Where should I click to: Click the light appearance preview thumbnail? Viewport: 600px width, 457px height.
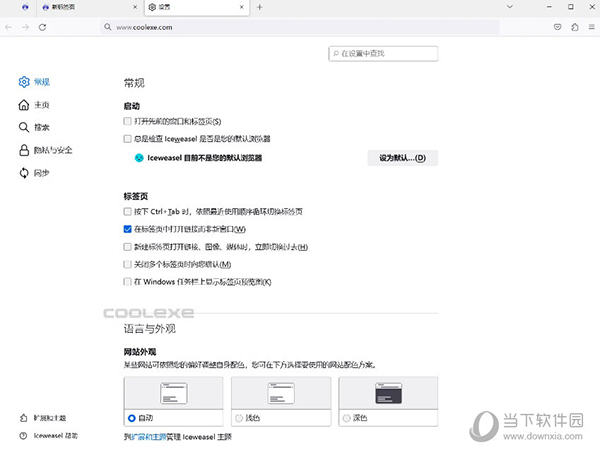281,393
